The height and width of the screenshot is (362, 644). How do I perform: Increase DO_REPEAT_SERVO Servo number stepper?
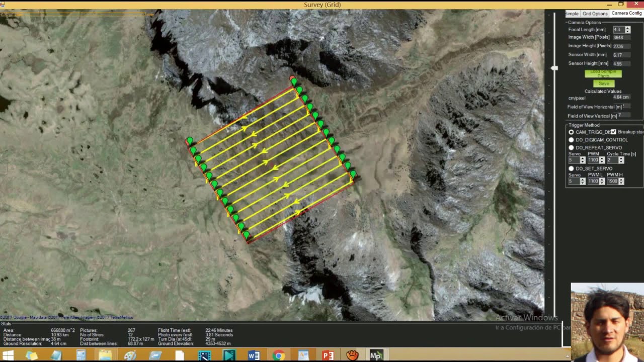point(583,158)
